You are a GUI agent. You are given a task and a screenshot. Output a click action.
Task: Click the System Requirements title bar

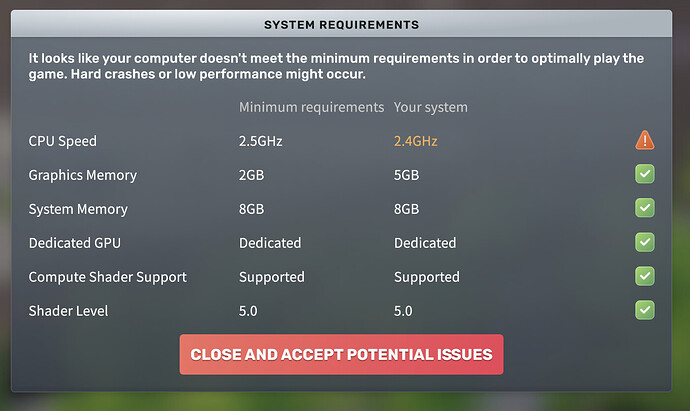(x=341, y=24)
